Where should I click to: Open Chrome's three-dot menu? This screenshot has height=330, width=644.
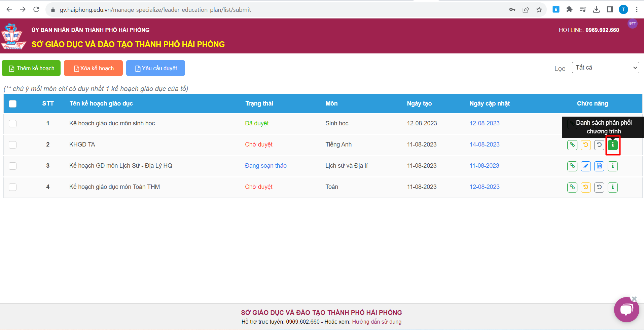click(x=637, y=9)
